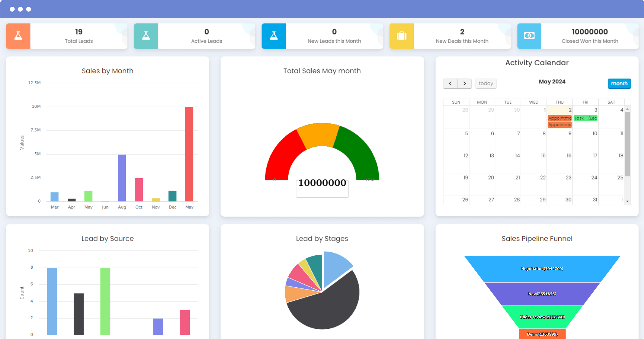
Task: Click the teal Active Leads flask icon
Action: pyautogui.click(x=146, y=36)
